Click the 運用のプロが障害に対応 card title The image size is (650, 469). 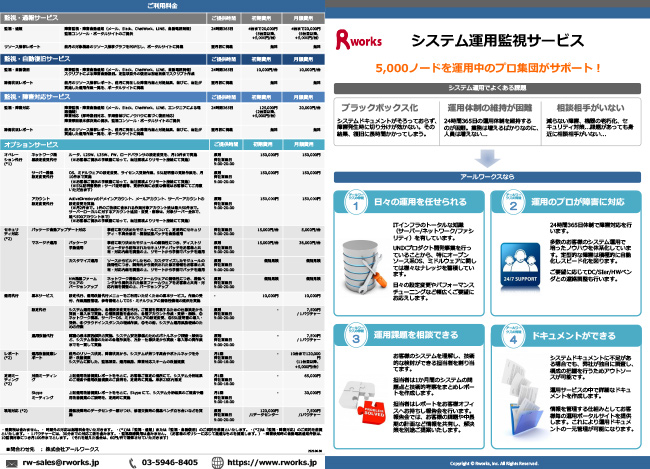click(x=578, y=202)
